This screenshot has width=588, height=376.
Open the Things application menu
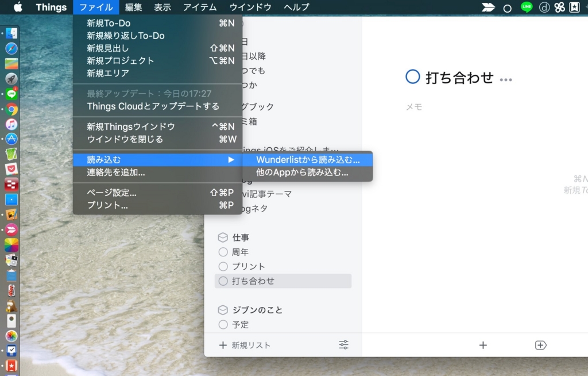pos(51,7)
